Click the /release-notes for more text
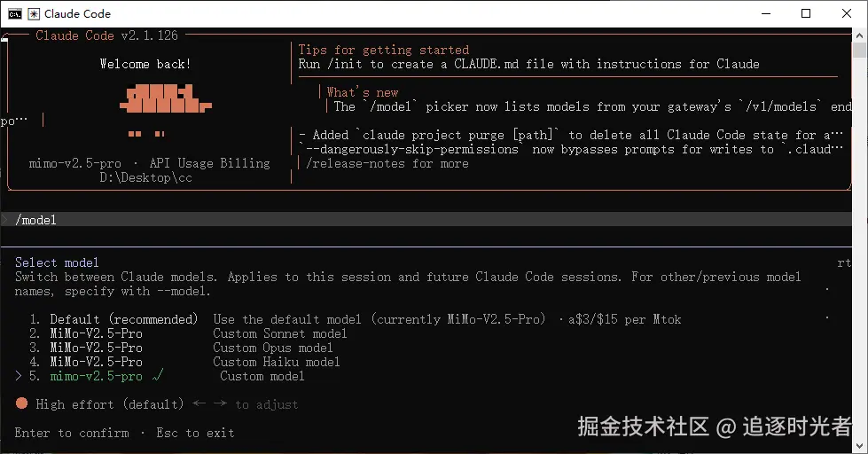Viewport: 868px width, 454px height. (387, 163)
